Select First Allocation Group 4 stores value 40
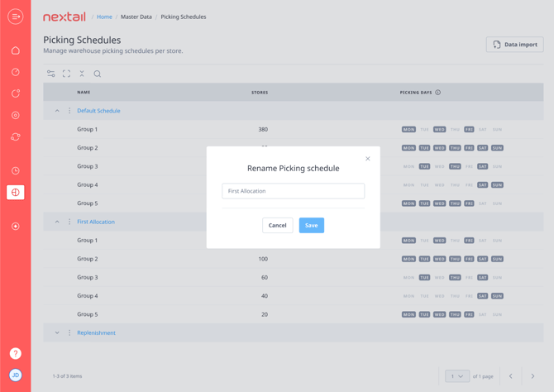The height and width of the screenshot is (392, 554). coord(265,296)
